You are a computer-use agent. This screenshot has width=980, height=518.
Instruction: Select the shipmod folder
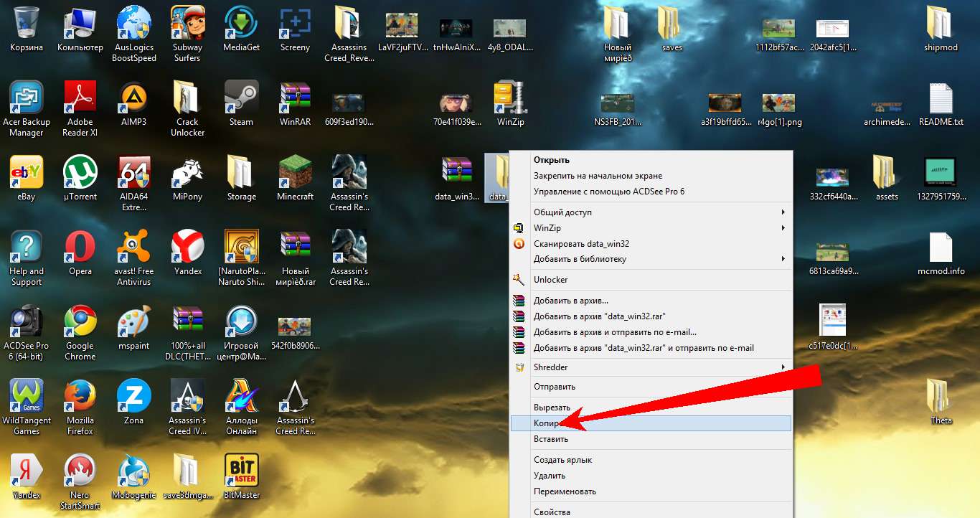[941, 23]
